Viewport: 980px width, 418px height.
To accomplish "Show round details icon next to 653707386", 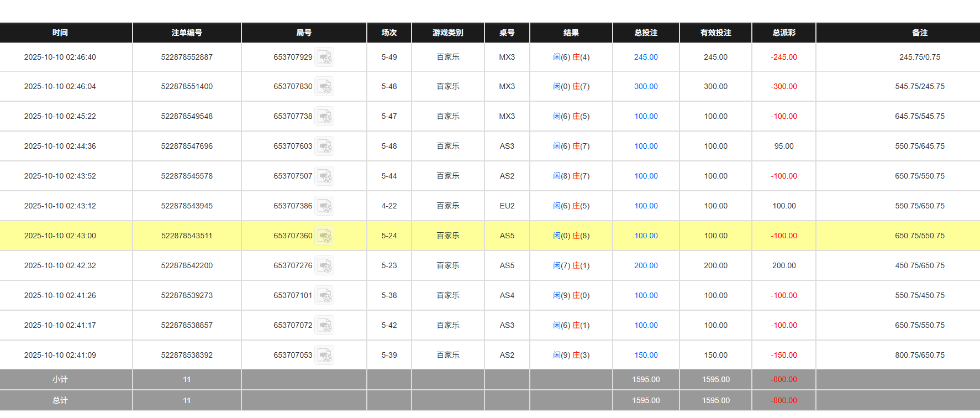I will point(324,206).
